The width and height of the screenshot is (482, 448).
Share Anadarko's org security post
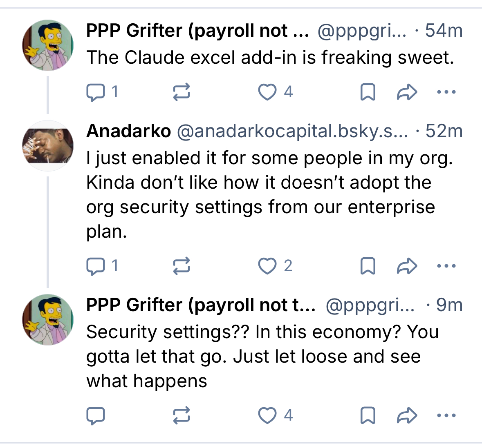407,266
